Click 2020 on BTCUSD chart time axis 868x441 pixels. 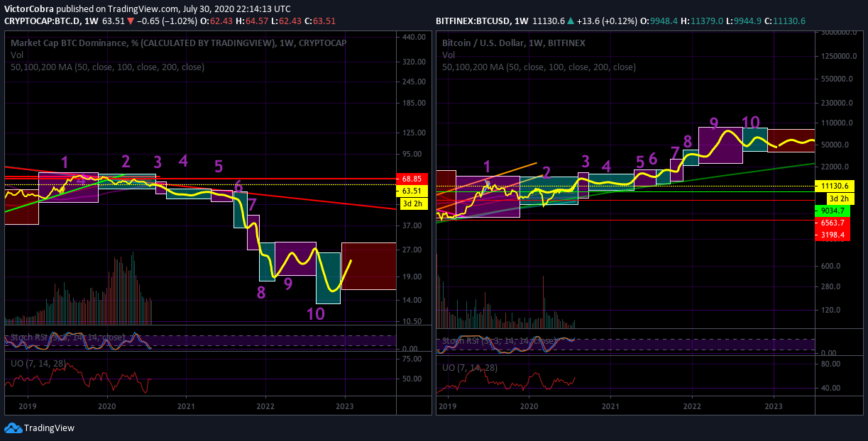tap(529, 406)
